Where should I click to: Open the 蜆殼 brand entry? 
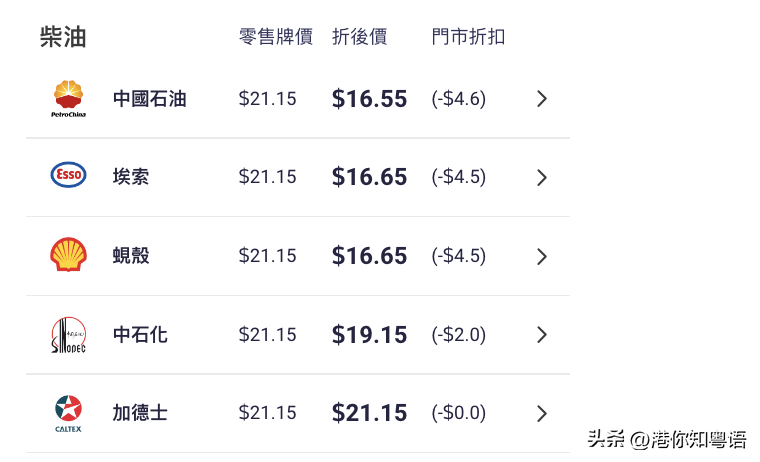tap(131, 255)
